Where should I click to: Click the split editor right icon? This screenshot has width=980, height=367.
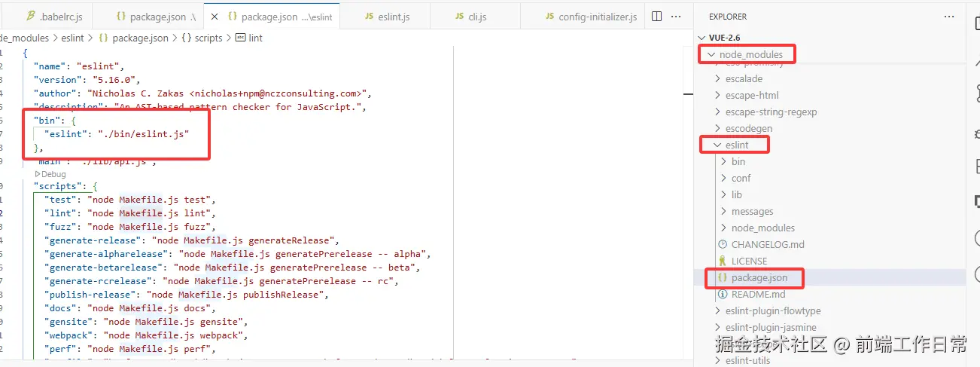(x=656, y=16)
